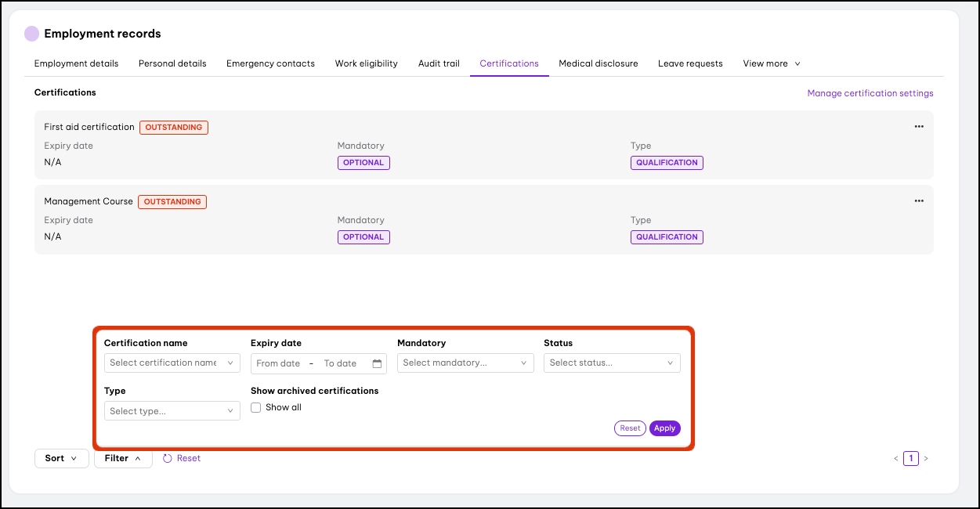The image size is (980, 509).
Task: Switch to the Audit trail tab
Action: (439, 63)
